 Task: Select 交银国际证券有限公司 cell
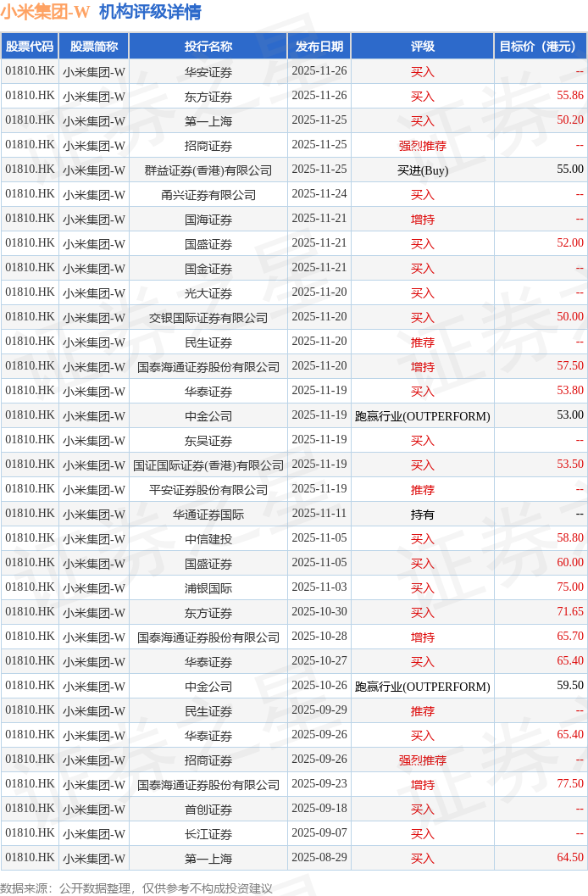click(x=208, y=318)
